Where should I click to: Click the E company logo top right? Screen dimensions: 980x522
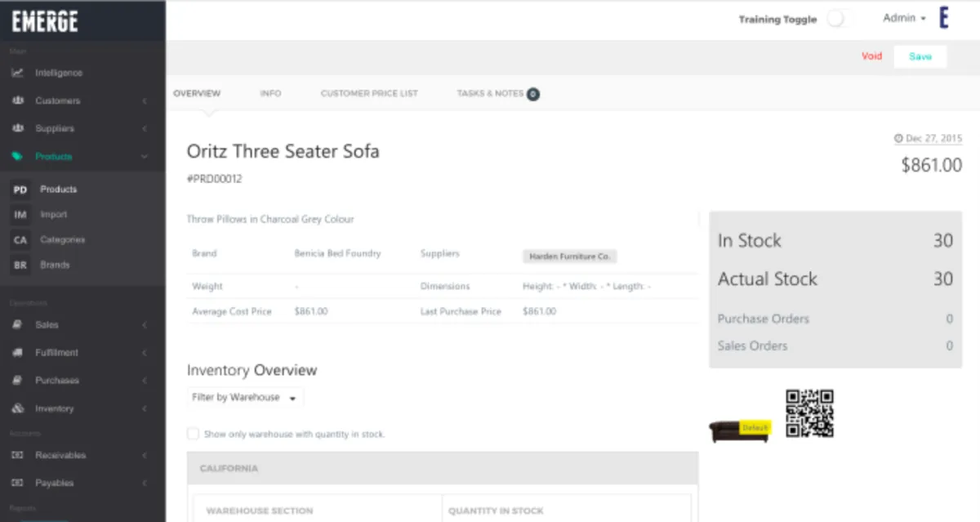(x=944, y=18)
